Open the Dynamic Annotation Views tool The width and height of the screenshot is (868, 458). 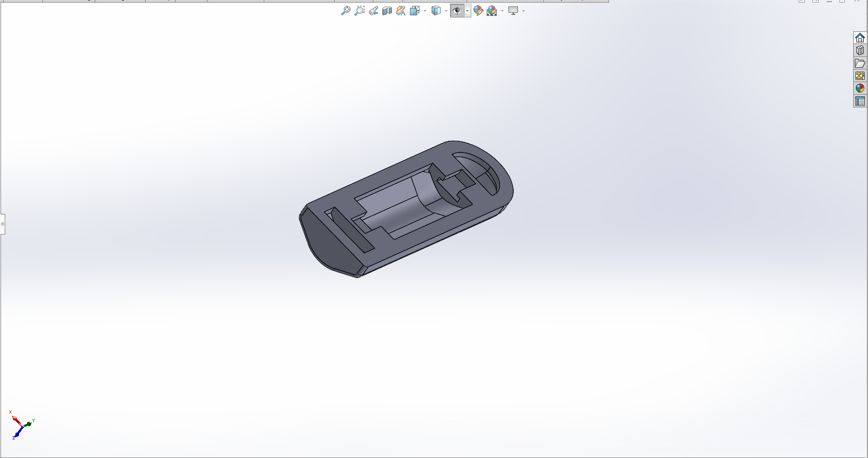click(x=401, y=11)
